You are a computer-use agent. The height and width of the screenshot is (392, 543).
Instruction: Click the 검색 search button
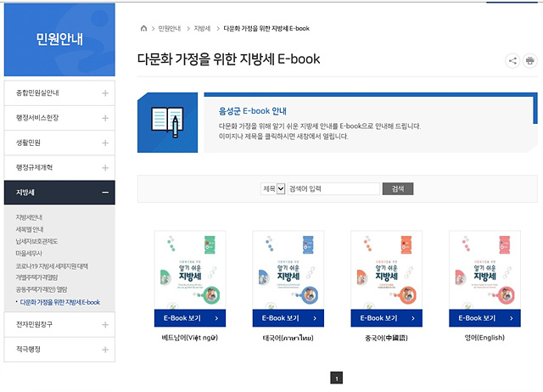point(398,188)
